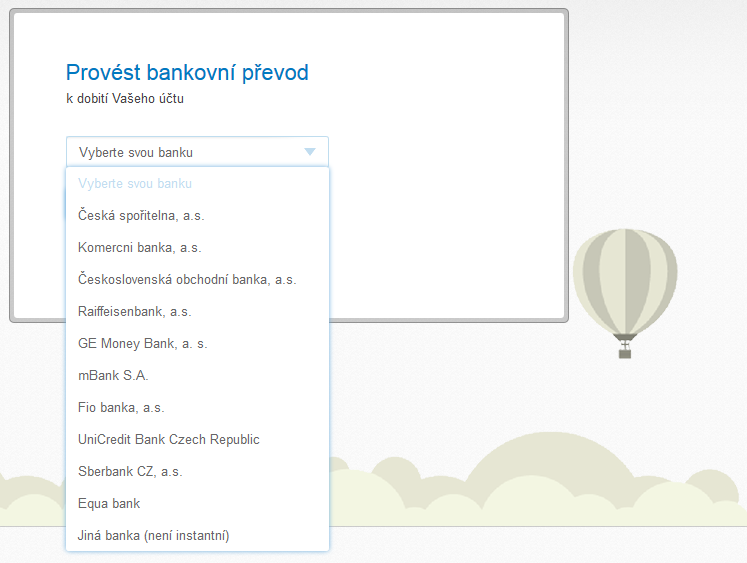Select Komercni banka, a.s.
This screenshot has height=563, width=747.
197,247
